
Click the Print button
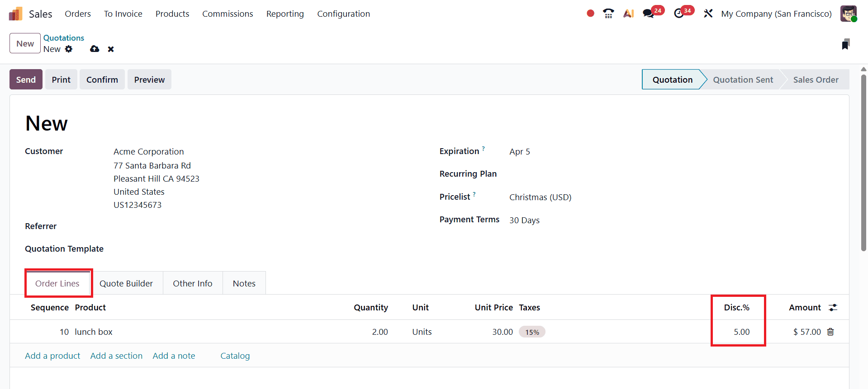(61, 80)
